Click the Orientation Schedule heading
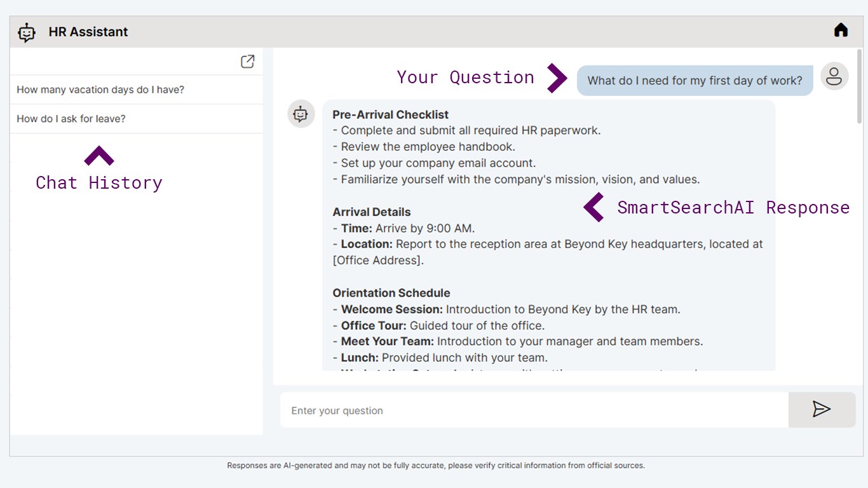The width and height of the screenshot is (868, 488). tap(391, 293)
